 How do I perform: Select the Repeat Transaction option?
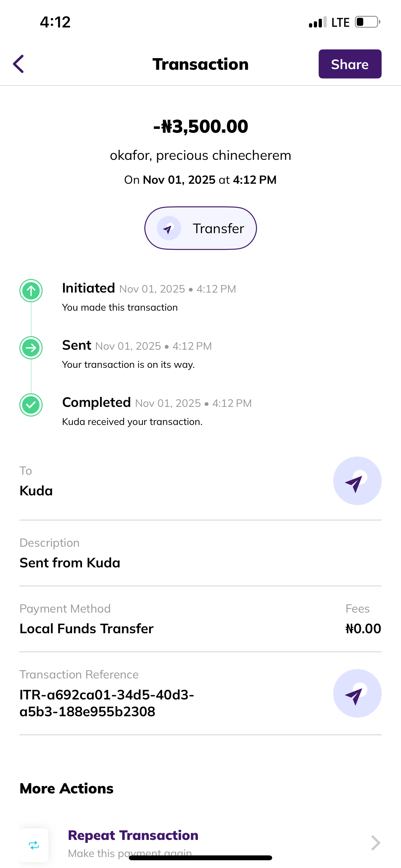point(133,836)
